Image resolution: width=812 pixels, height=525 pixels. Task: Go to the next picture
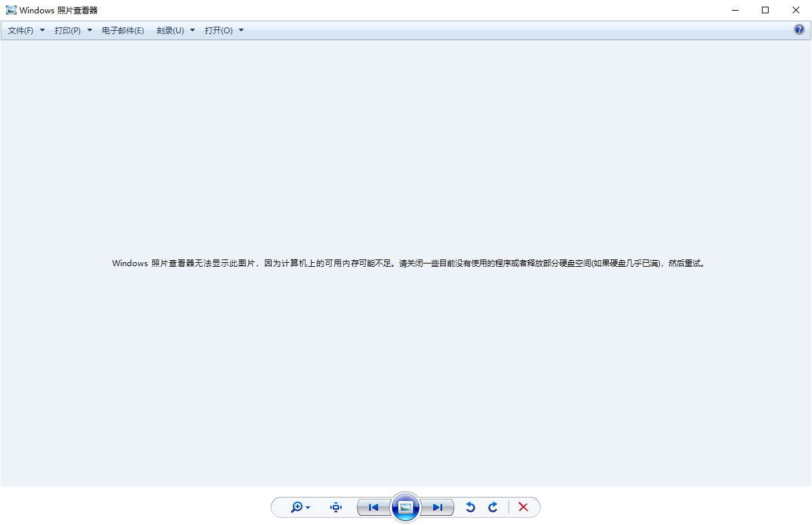(x=438, y=508)
